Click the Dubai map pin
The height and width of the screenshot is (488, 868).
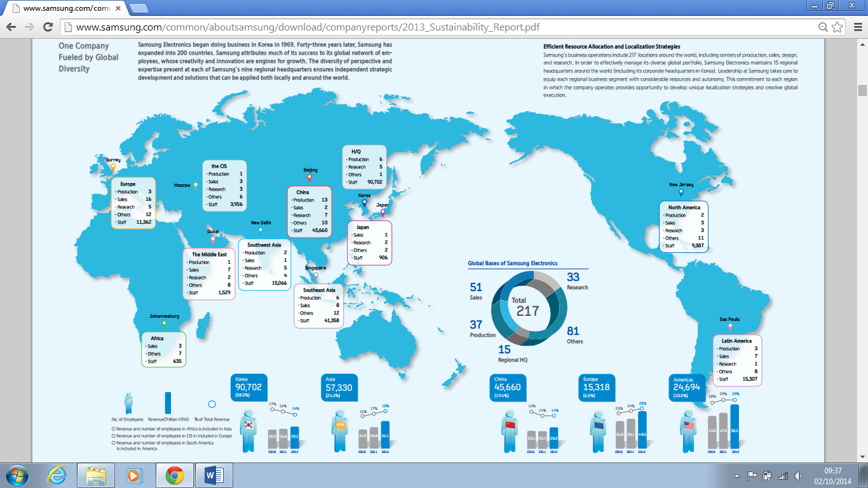213,240
